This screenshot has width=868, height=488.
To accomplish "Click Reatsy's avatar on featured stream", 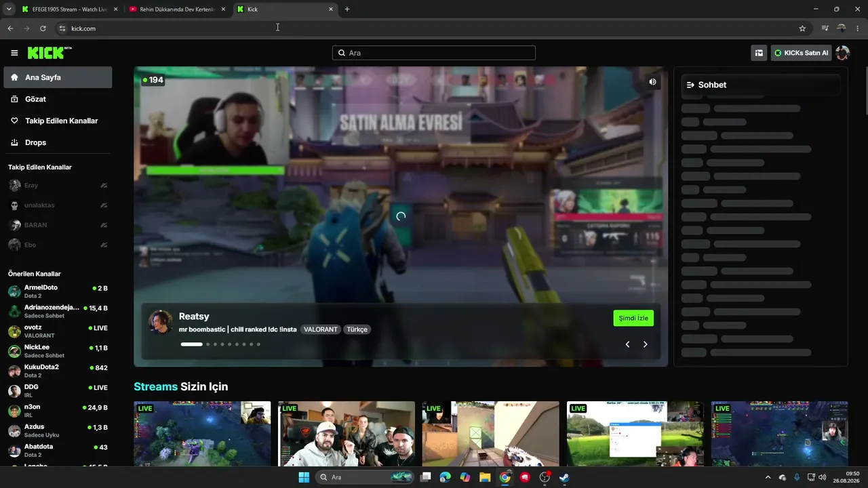I will [x=161, y=322].
